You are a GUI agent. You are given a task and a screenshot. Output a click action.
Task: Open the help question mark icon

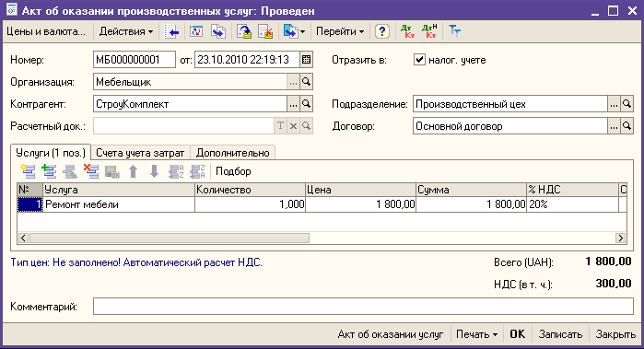pos(382,31)
